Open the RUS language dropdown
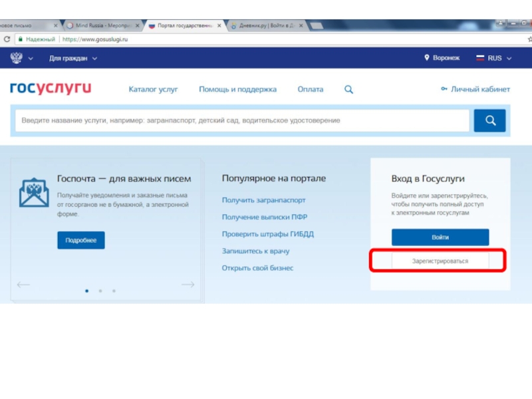Screen dimensions: 532x399 pos(493,58)
